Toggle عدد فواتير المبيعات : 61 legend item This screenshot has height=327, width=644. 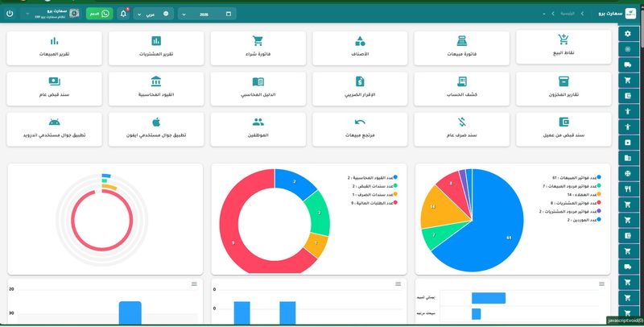[x=576, y=177]
